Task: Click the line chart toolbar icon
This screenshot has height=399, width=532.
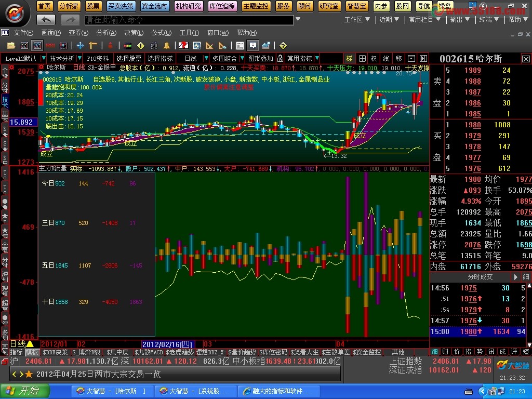Action: click(24, 46)
